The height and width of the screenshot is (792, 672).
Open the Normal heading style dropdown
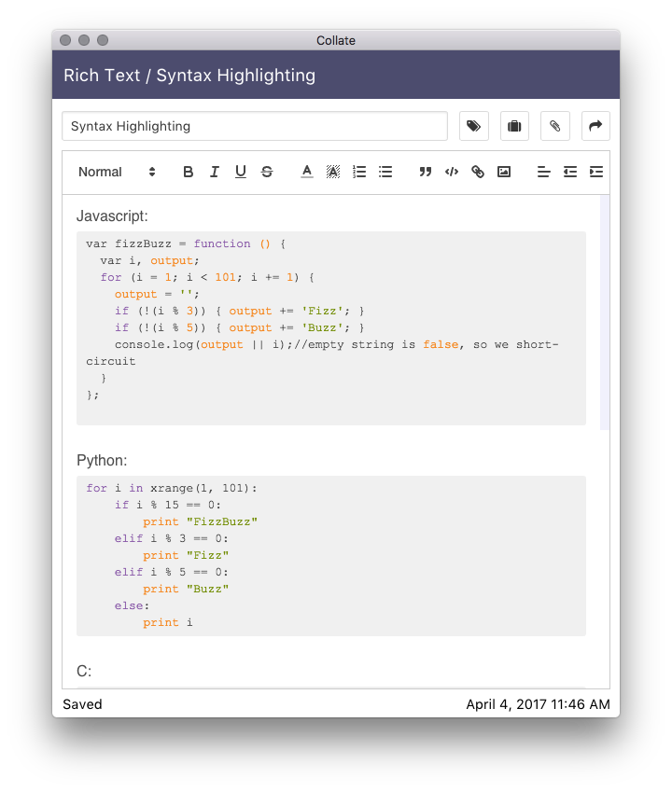[117, 172]
